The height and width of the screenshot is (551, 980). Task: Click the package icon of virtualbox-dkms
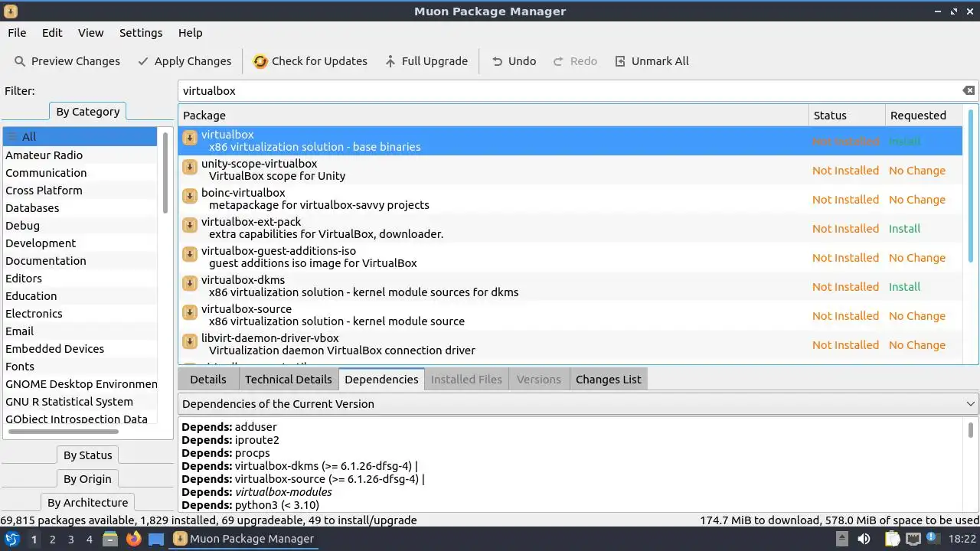click(x=190, y=283)
